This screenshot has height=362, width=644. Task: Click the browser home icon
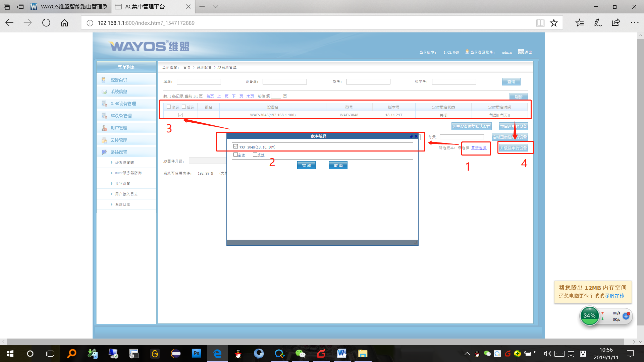pyautogui.click(x=64, y=23)
